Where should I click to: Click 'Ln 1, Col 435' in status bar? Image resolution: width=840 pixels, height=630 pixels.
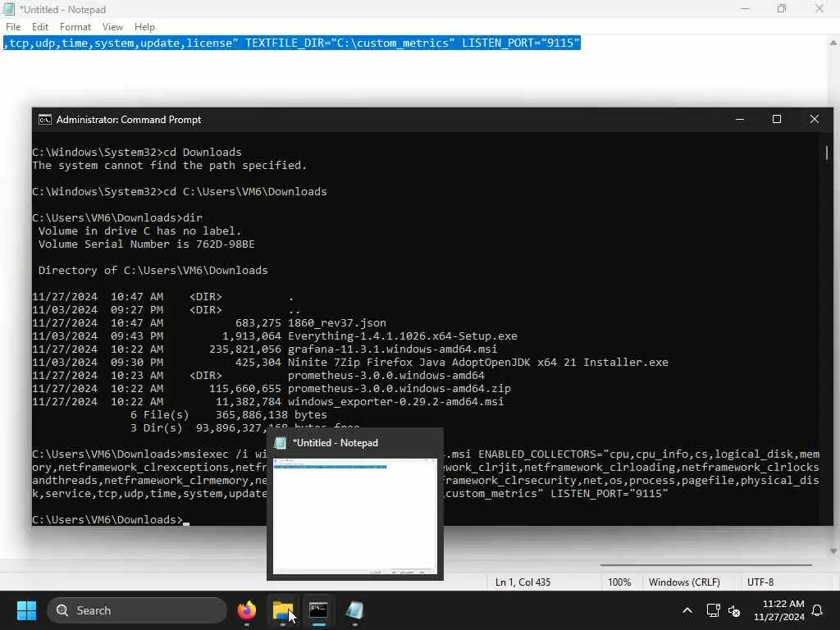tap(523, 582)
